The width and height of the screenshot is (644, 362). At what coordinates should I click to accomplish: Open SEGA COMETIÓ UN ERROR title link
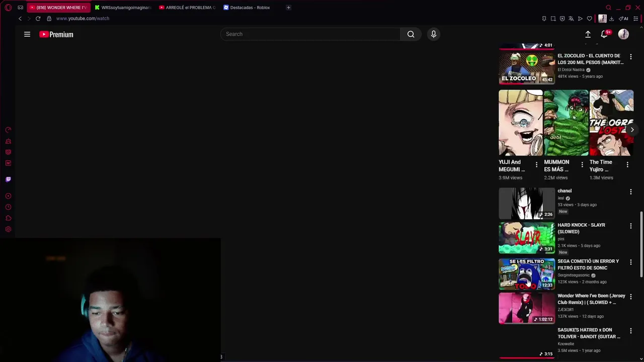coord(588,264)
